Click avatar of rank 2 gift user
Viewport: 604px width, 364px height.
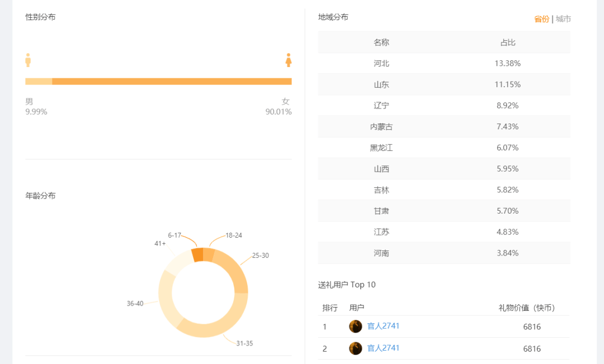356,348
